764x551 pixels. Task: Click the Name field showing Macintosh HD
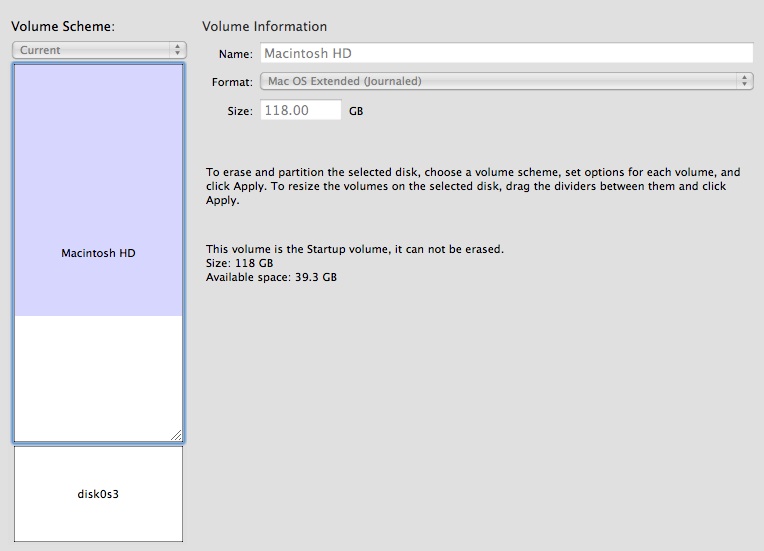[507, 53]
